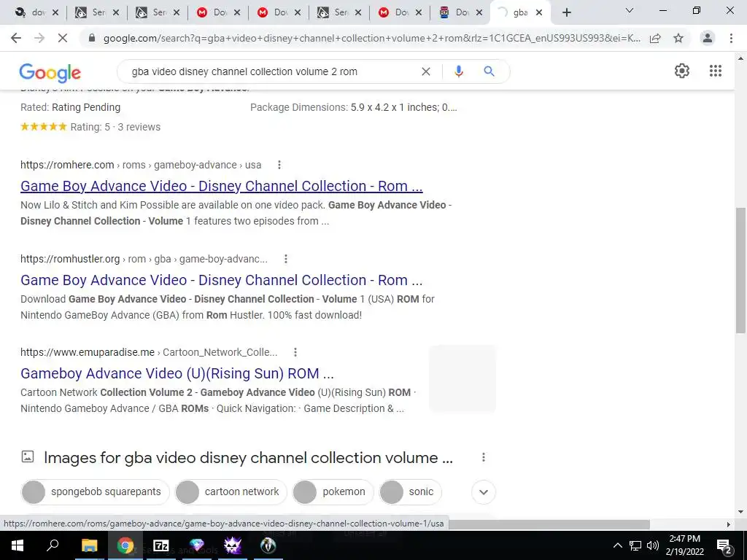The image size is (747, 560).
Task: Open the tab search chevron
Action: (x=630, y=10)
